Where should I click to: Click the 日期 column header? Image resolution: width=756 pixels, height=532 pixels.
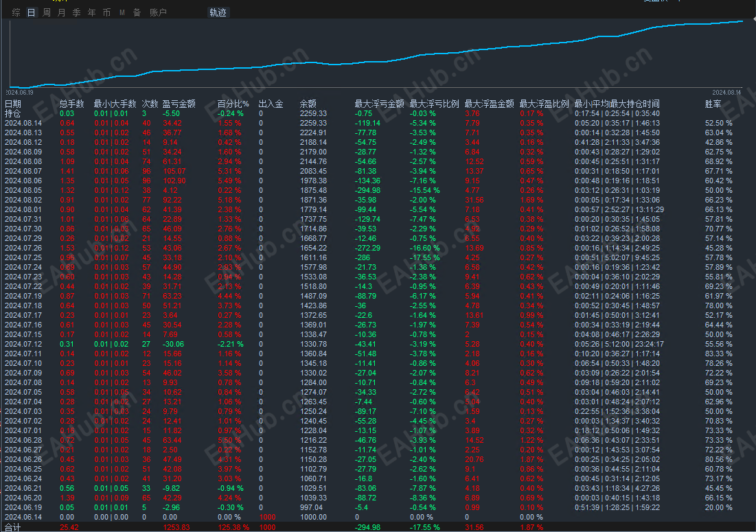point(13,104)
